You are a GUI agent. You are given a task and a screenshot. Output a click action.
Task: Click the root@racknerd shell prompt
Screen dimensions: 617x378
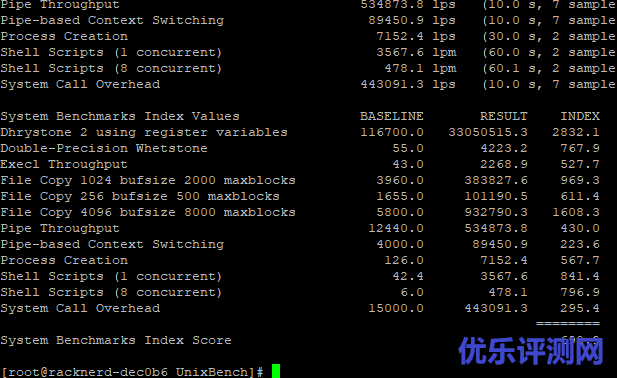(132, 372)
